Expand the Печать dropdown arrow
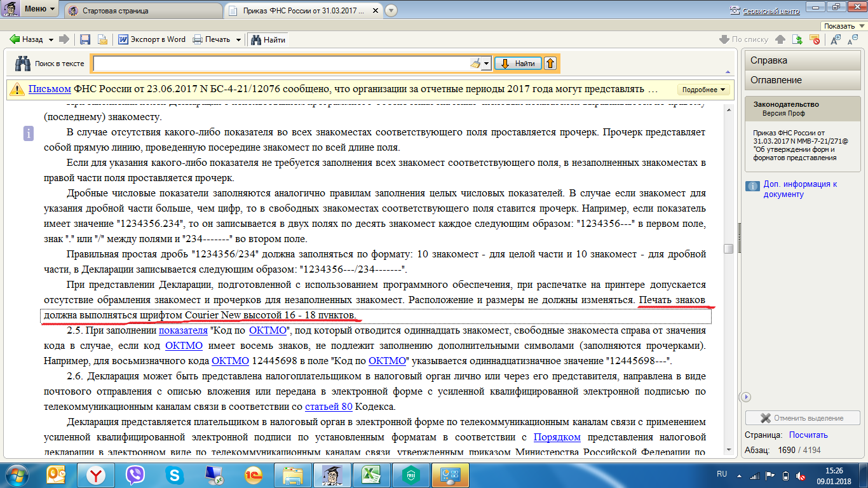Image resolution: width=868 pixels, height=488 pixels. click(x=239, y=39)
